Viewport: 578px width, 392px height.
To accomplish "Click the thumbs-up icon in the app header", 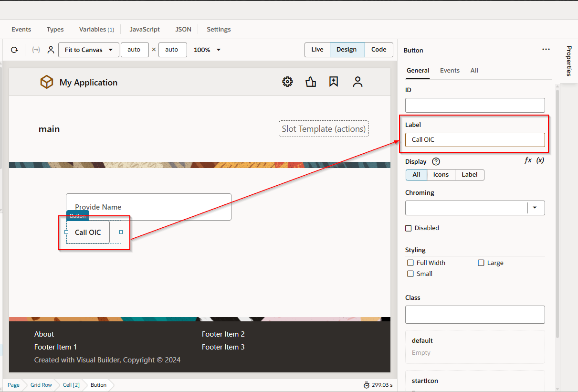I will (311, 82).
